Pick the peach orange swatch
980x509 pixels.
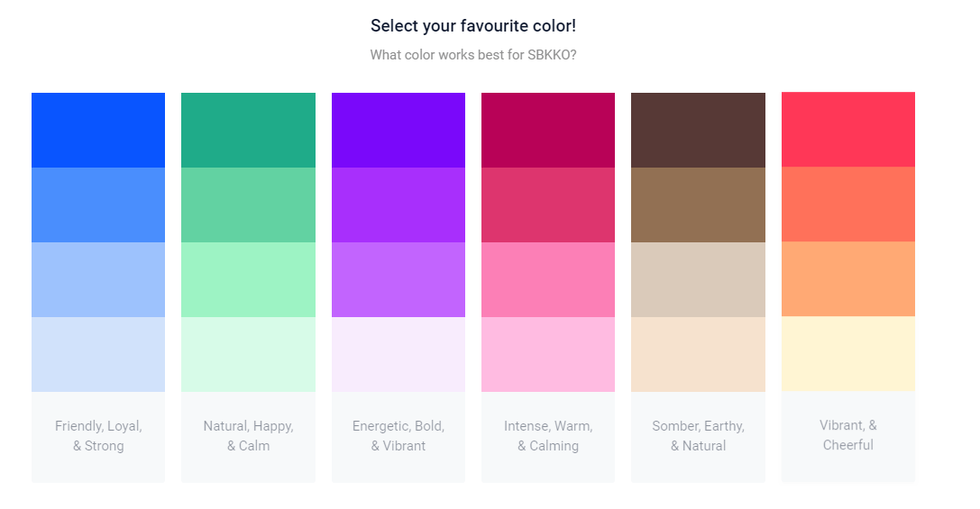(847, 278)
